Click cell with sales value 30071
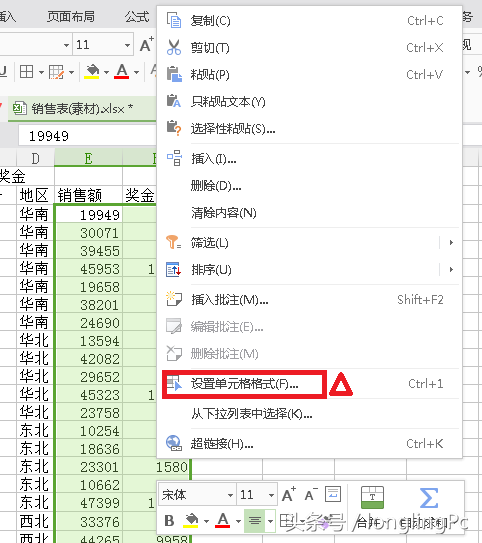The height and width of the screenshot is (543, 482). pyautogui.click(x=89, y=233)
